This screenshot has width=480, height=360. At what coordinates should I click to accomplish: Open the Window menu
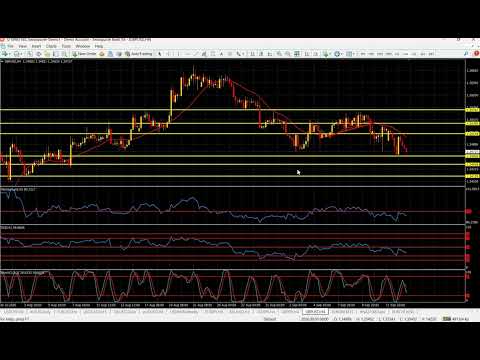(83, 46)
